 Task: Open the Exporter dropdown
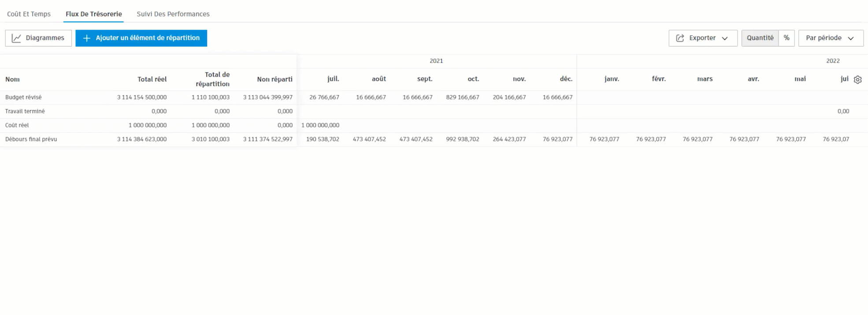pos(703,38)
